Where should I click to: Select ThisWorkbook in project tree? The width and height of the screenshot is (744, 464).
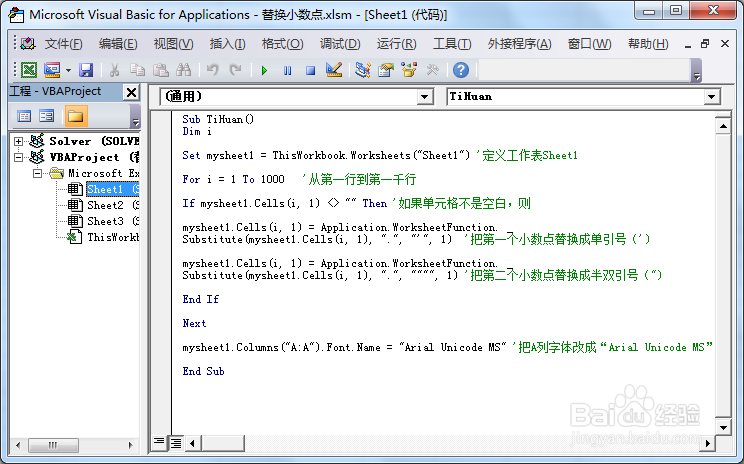coord(112,237)
